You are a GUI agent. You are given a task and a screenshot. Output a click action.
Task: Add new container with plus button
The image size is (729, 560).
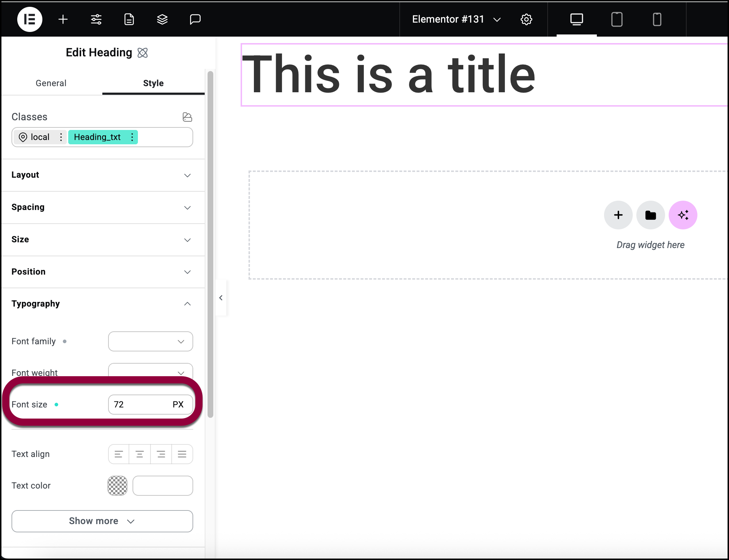click(x=618, y=215)
